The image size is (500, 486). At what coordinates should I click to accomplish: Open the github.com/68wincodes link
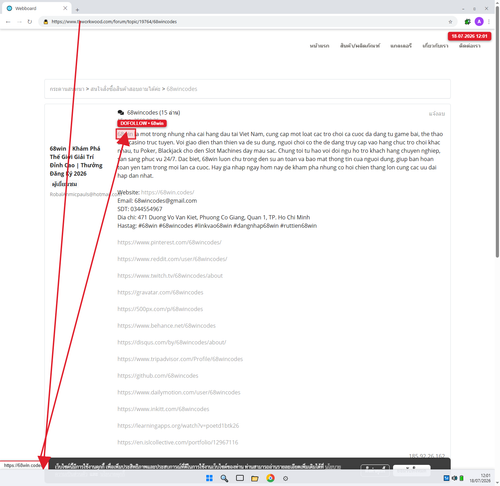(158, 376)
